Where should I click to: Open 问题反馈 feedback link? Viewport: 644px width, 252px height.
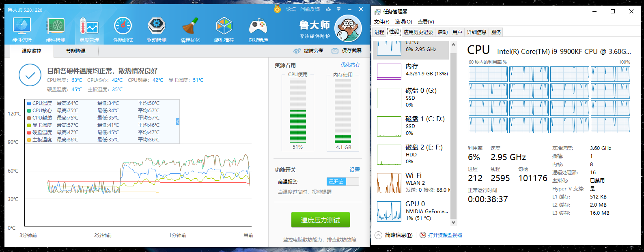310,9
